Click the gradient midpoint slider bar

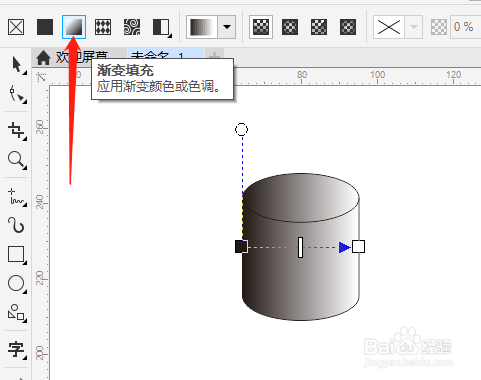click(x=300, y=247)
